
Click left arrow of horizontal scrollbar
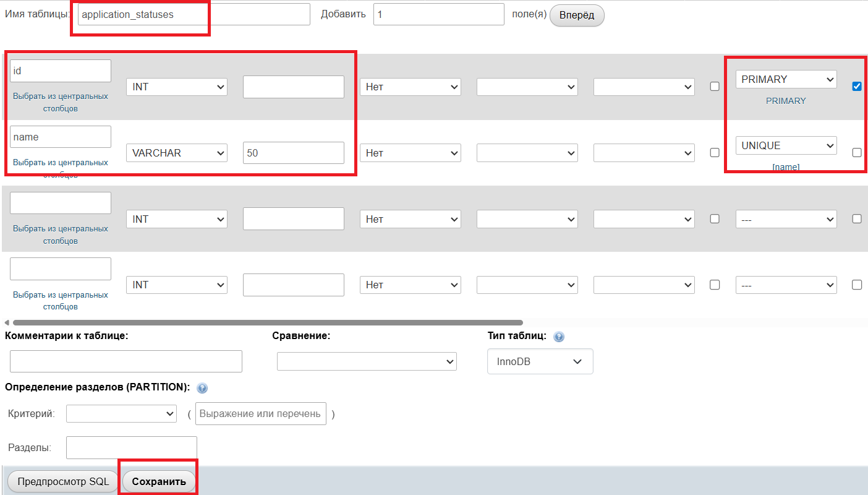7,322
